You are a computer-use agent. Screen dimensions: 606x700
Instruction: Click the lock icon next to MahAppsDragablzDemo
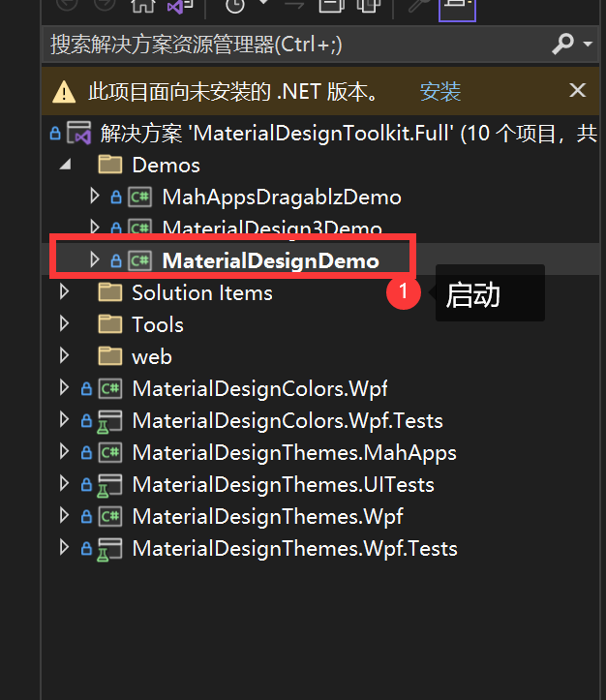tap(116, 197)
